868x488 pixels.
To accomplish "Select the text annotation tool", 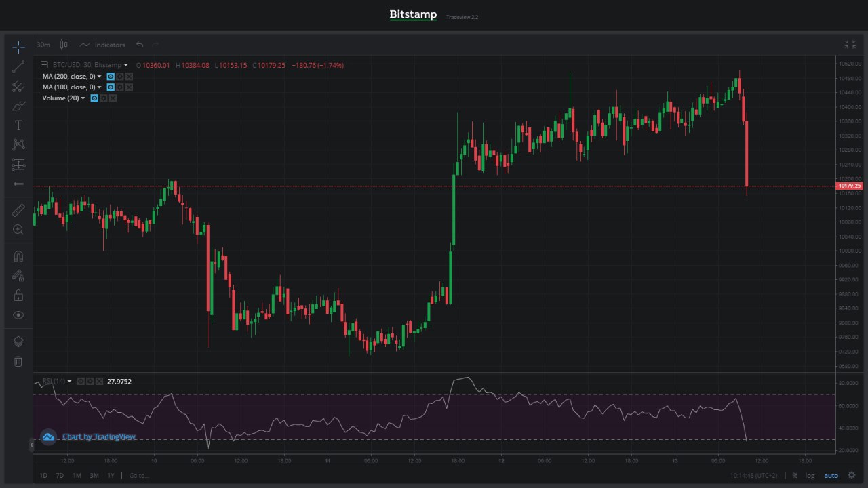I will (x=18, y=125).
